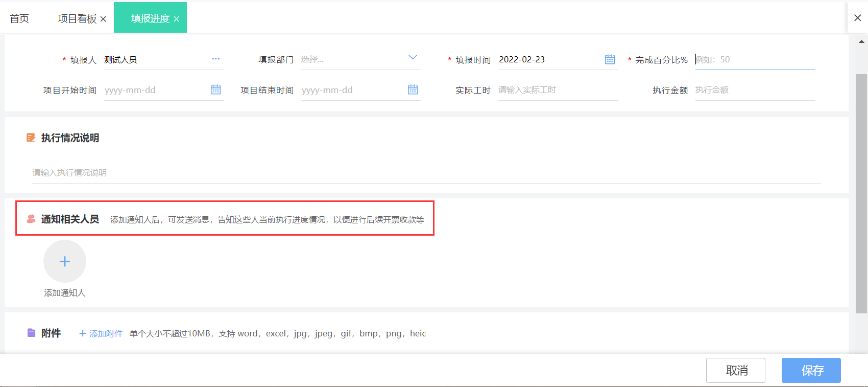Click the scrollbar up arrow
This screenshot has width=868, height=387.
[861, 42]
